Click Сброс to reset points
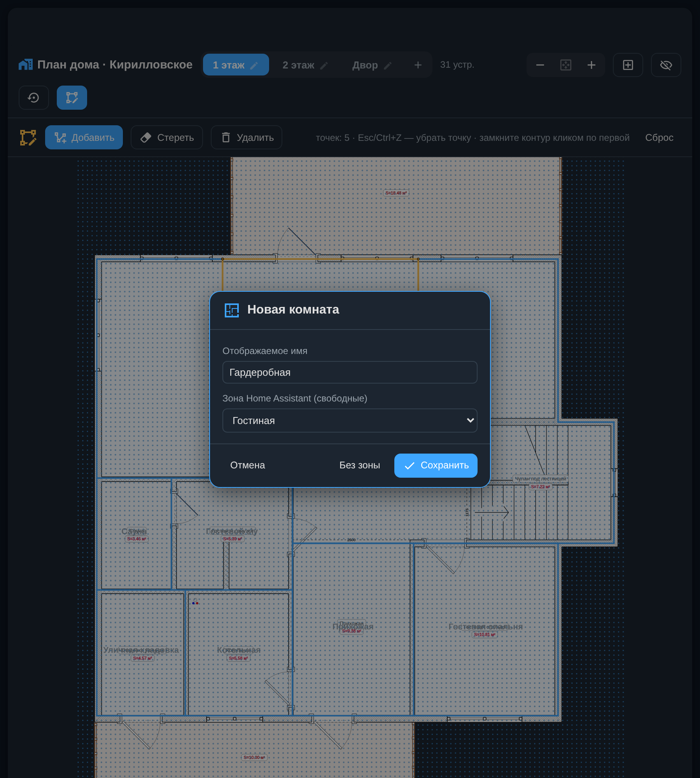Viewport: 700px width, 778px height. pyautogui.click(x=659, y=138)
